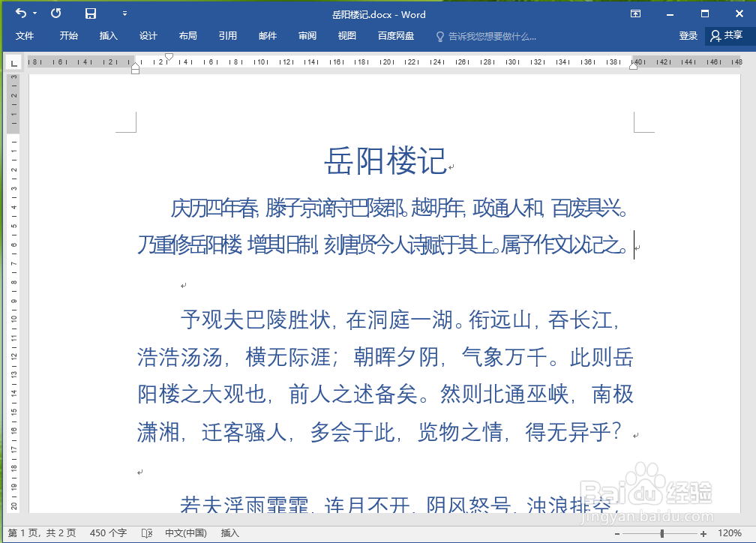
Task: Click the tab stop selector left of ruler
Action: (13, 62)
